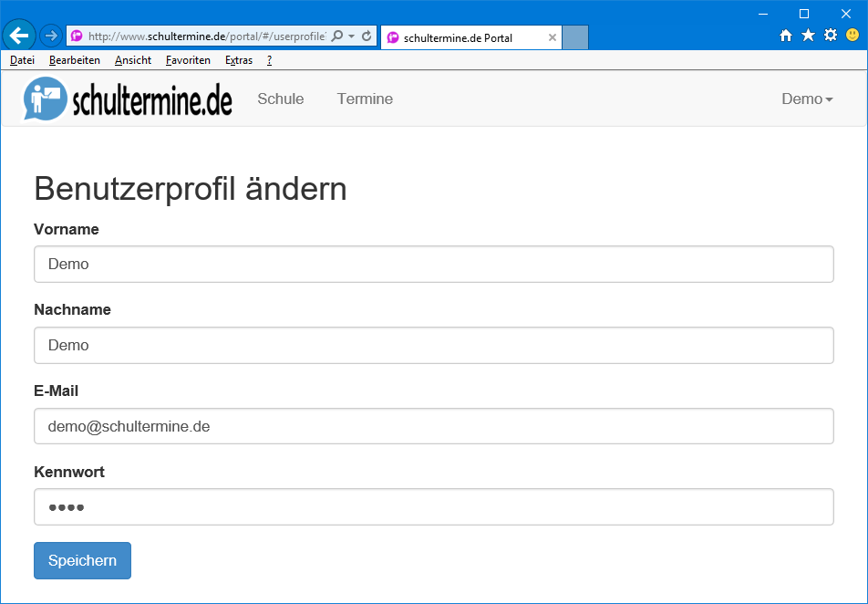Maximize the browser window

[804, 14]
